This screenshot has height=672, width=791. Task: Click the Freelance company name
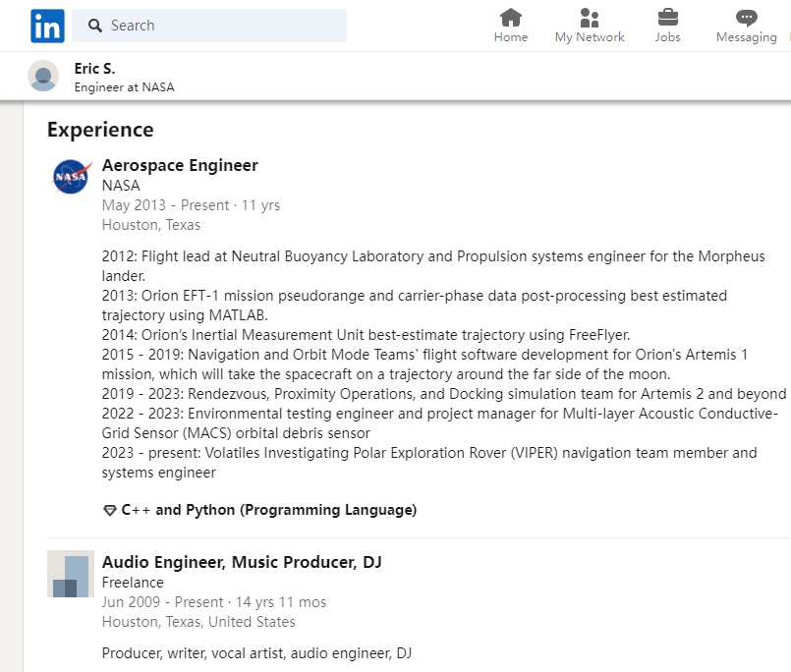tap(133, 583)
